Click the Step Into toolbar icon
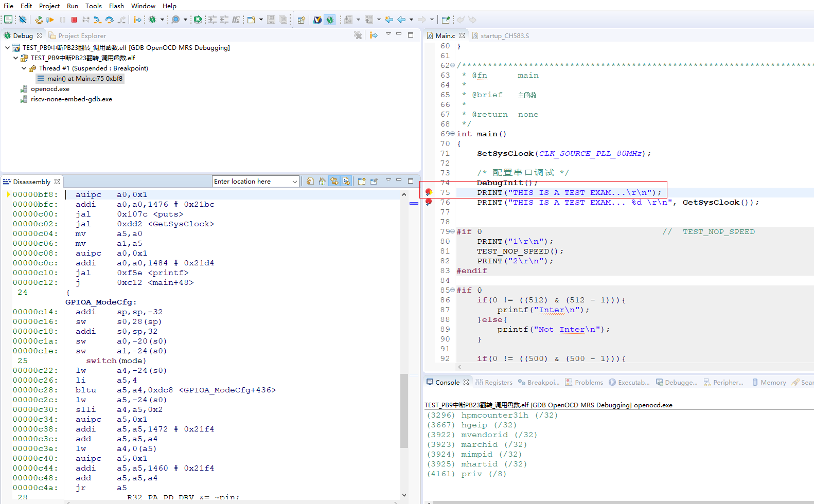Viewport: 814px width, 504px height. (x=97, y=20)
